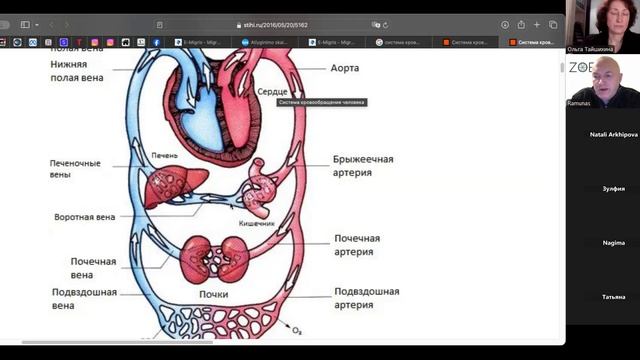Reload the page with refresh icon
Screen dimensions: 640x360
385,25
